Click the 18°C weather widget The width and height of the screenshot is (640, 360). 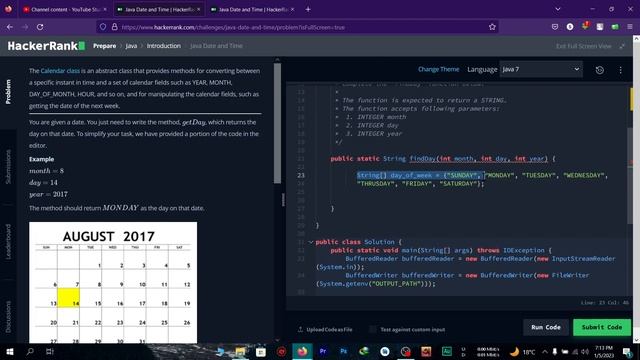(x=522, y=351)
